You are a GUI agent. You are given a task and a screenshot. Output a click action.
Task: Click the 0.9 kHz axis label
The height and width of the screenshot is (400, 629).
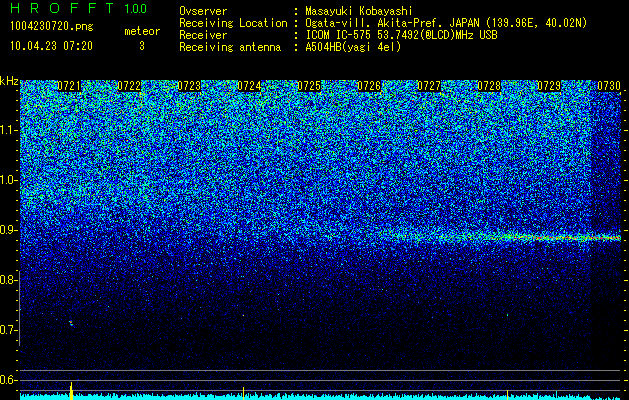click(7, 230)
